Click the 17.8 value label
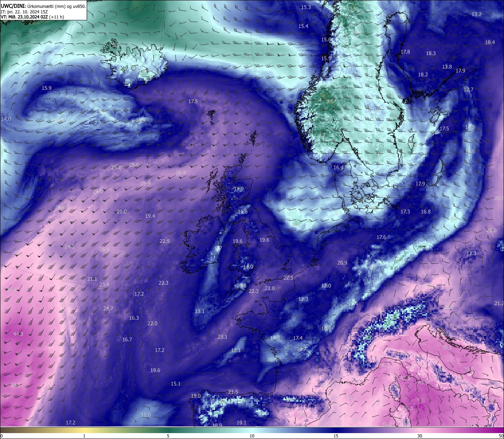 pos(405,52)
